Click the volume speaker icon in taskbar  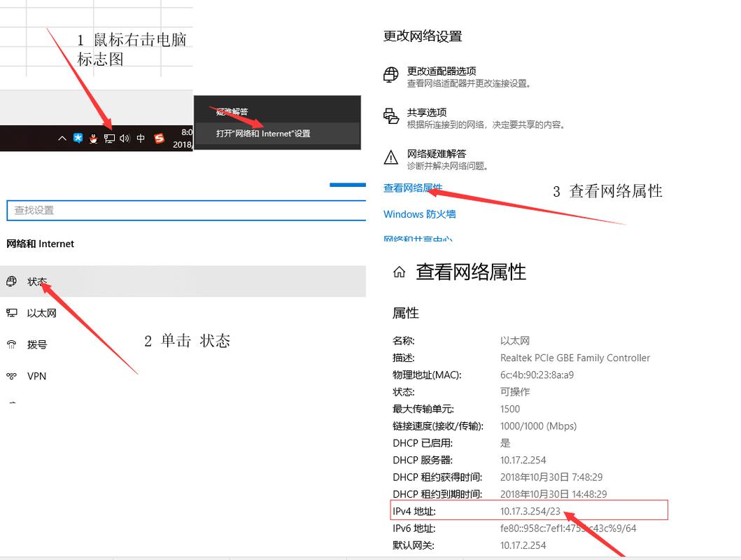click(124, 138)
